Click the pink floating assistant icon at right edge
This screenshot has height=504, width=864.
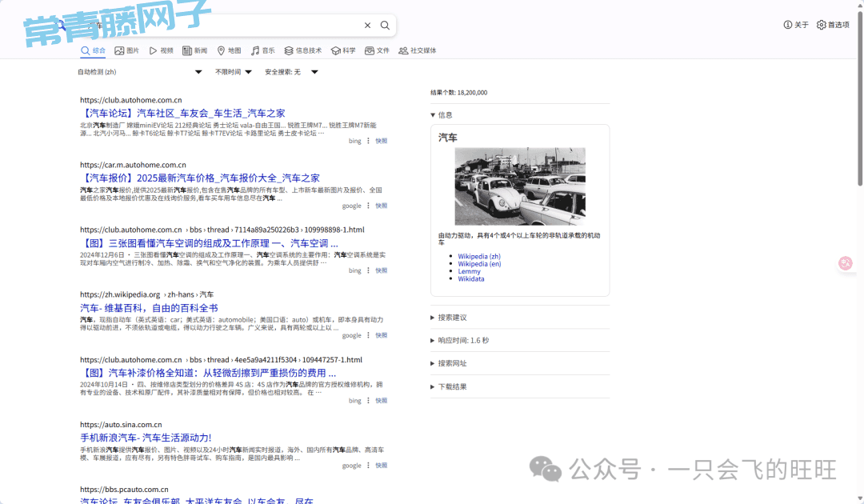point(846,263)
